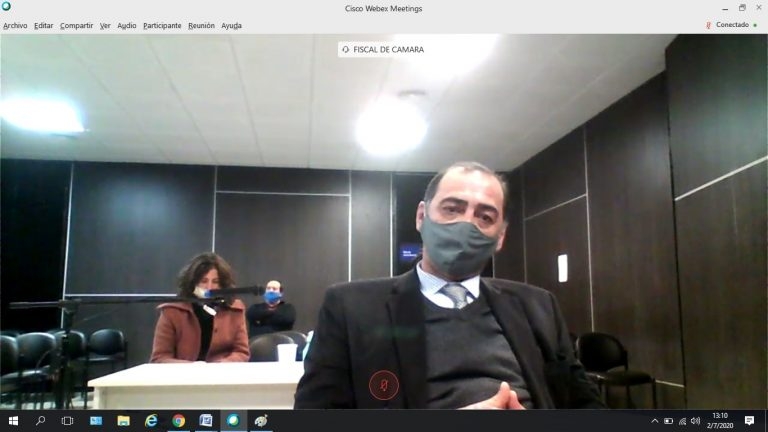Open Task View in the taskbar
Image resolution: width=768 pixels, height=432 pixels.
[67, 421]
